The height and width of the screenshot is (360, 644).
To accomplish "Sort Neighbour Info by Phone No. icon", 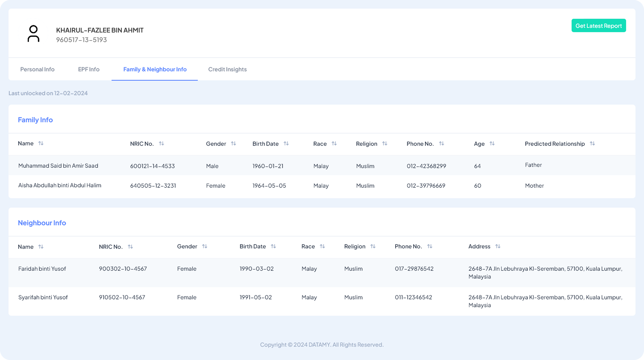I will pyautogui.click(x=430, y=246).
